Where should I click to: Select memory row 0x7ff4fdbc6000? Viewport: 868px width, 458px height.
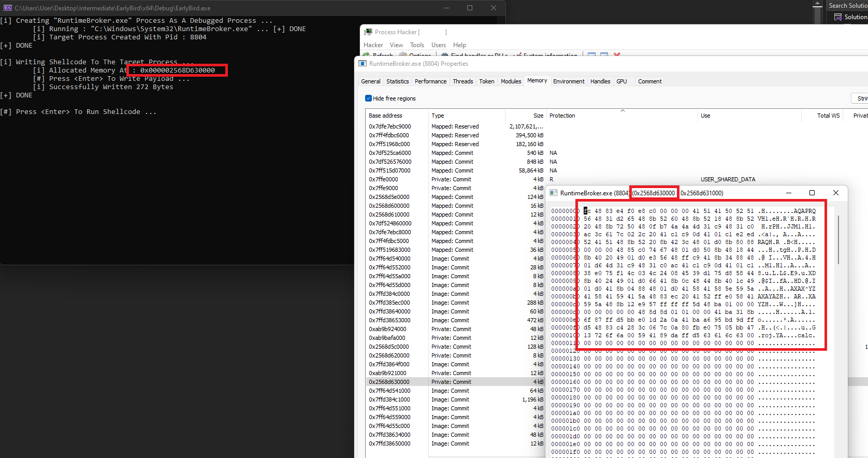[x=616, y=135]
